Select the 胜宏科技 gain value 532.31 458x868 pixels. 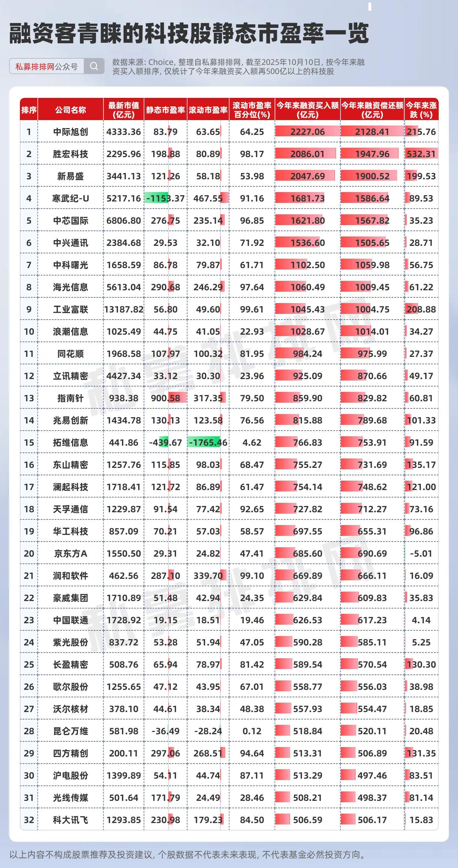[x=421, y=154]
